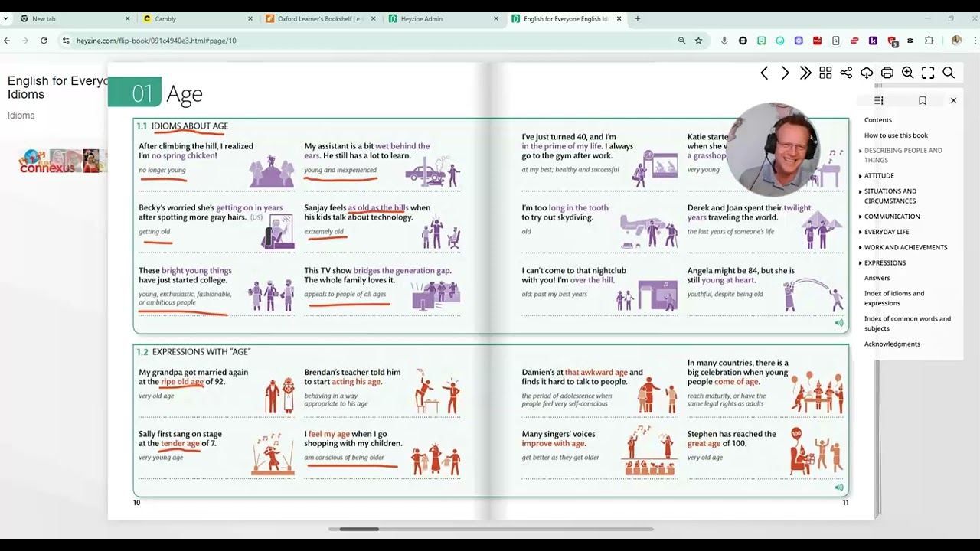Click the flipbook page slider at bottom
This screenshot has height=551, width=980.
point(490,529)
